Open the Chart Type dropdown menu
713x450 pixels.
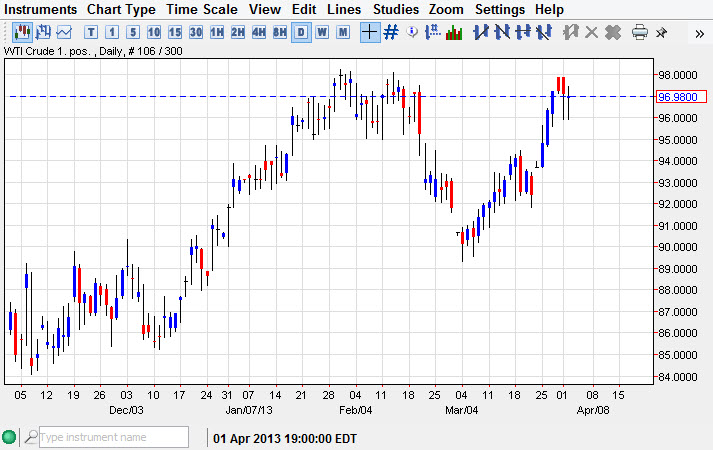[x=121, y=9]
